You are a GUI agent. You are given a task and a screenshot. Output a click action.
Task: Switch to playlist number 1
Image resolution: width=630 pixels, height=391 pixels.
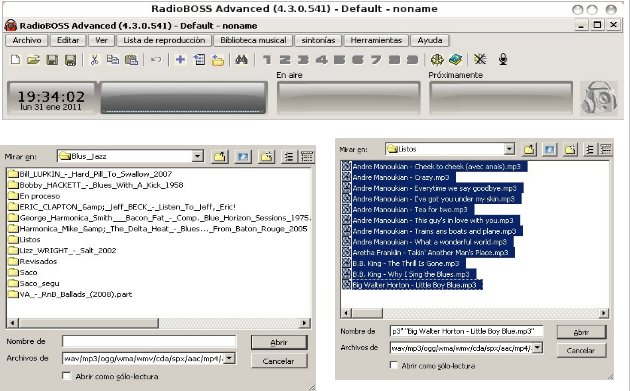point(266,60)
